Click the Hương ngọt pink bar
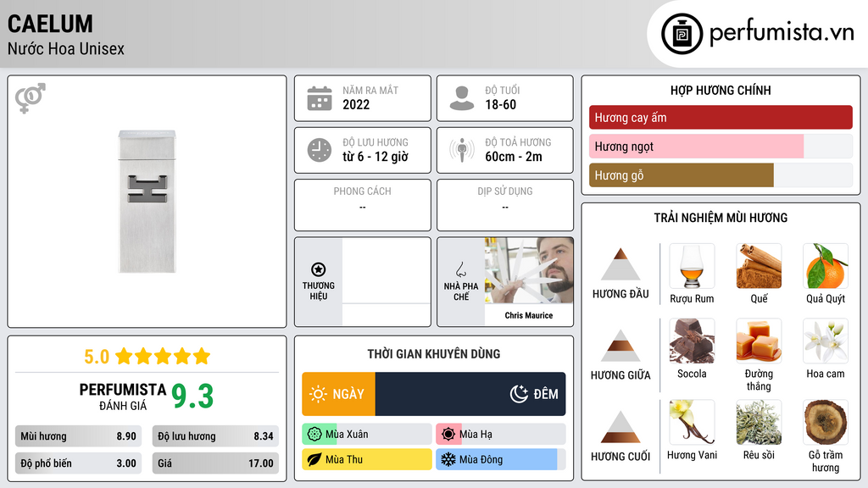Image resolution: width=868 pixels, height=488 pixels. click(696, 146)
